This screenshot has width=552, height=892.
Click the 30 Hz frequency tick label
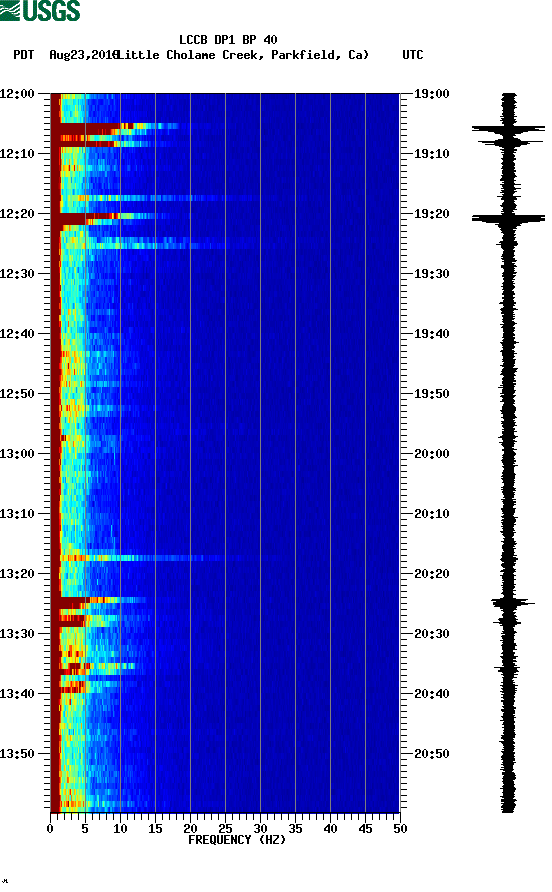pyautogui.click(x=261, y=829)
